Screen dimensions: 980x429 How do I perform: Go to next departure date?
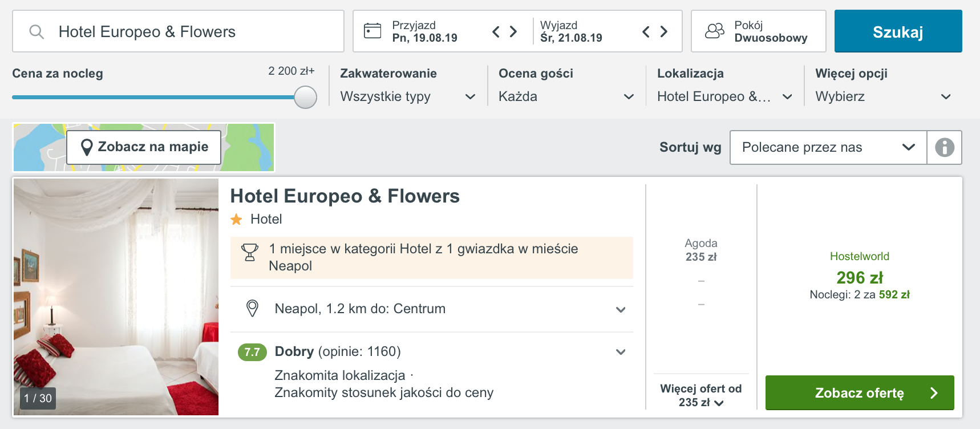663,31
